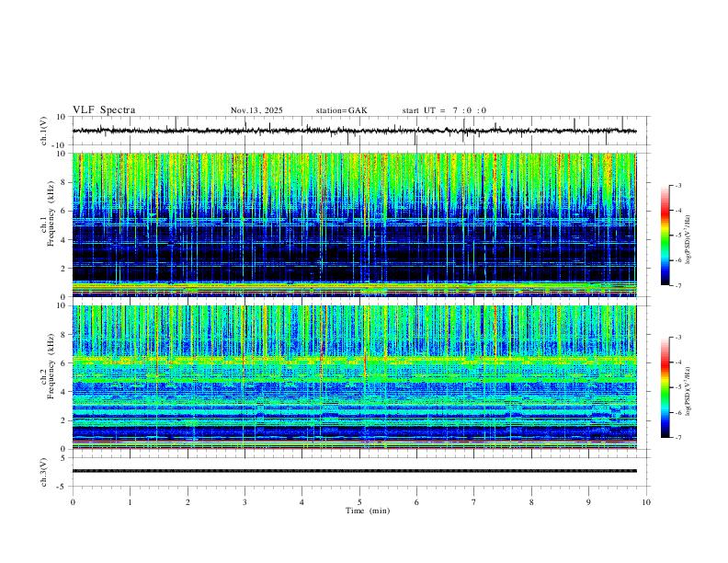Click the "VLF Spectra" title text
The width and height of the screenshot is (728, 563).
point(104,110)
